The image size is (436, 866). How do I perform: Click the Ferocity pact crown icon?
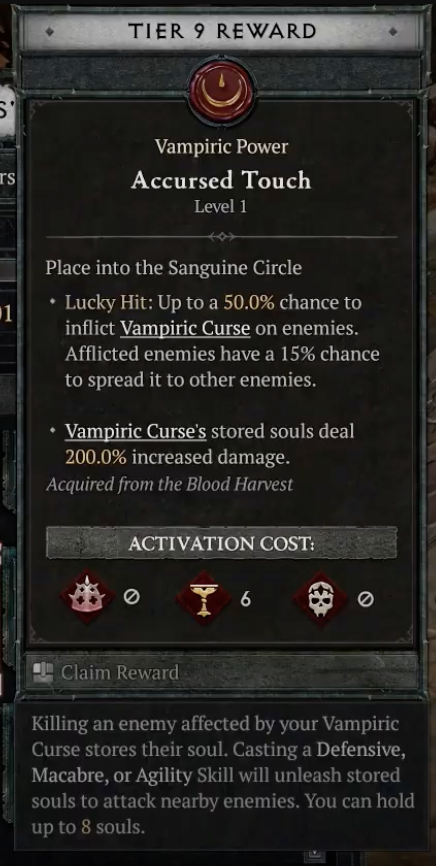pos(87,598)
